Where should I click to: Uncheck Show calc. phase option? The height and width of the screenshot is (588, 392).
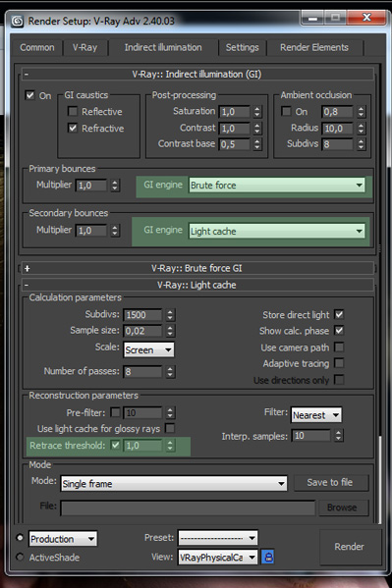[339, 331]
